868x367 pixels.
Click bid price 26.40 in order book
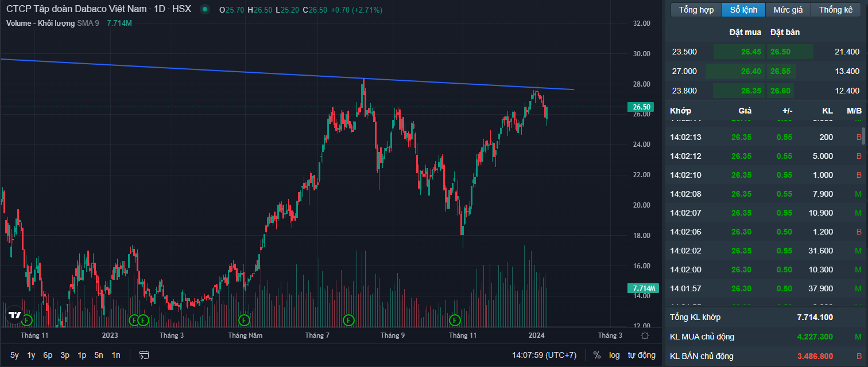751,71
